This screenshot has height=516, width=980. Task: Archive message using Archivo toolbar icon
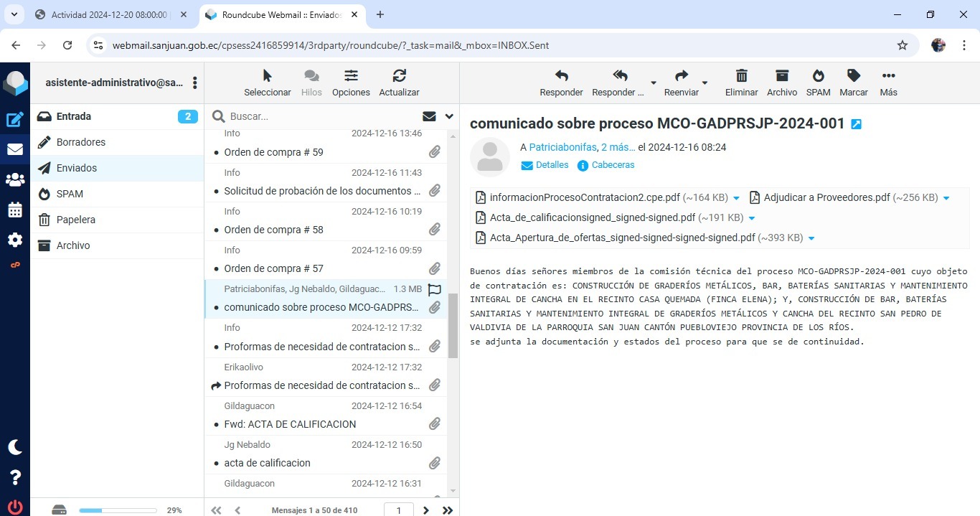(x=781, y=76)
